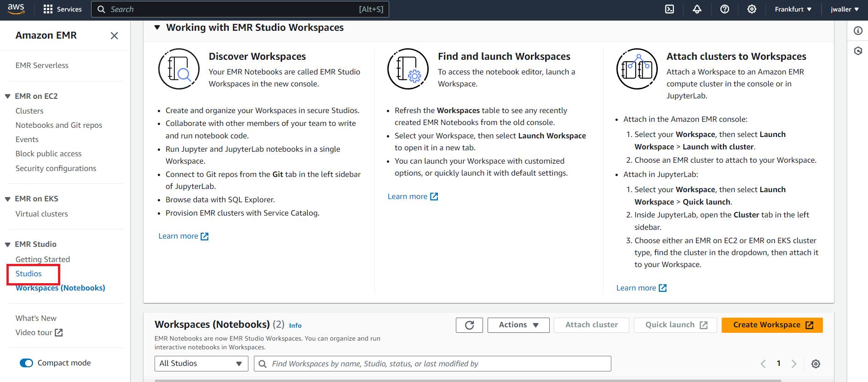Open Notebooks and Git repos
The width and height of the screenshot is (868, 382).
[59, 125]
